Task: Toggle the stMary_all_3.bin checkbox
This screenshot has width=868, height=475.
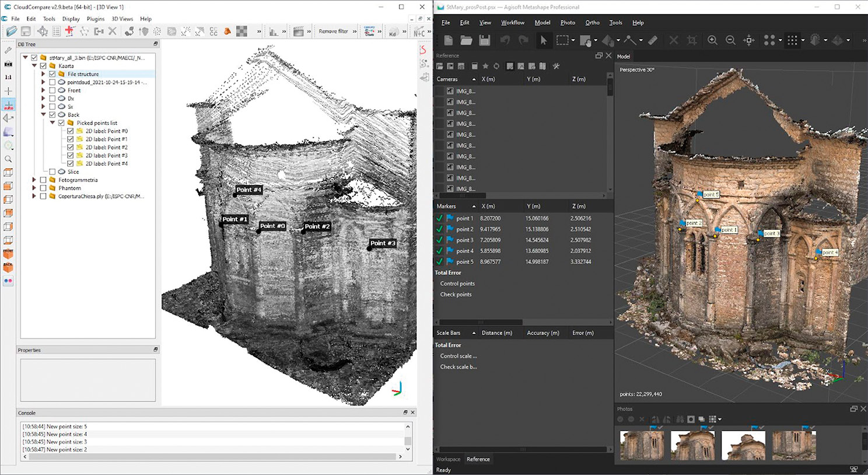Action: pos(34,58)
